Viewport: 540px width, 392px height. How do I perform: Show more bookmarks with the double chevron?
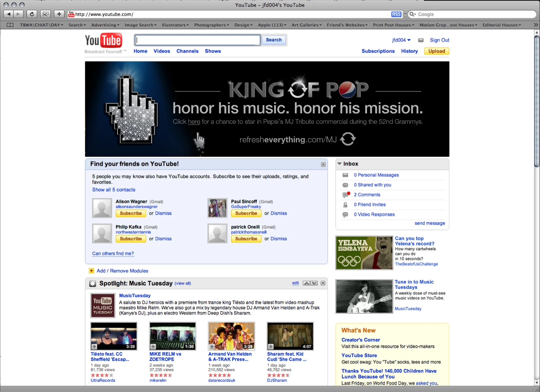536,25
